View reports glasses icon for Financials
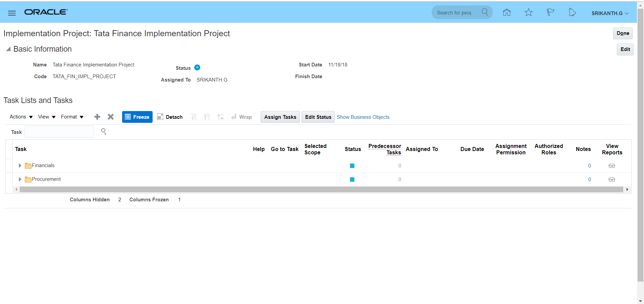Viewport: 644px width, 304px height. click(611, 166)
